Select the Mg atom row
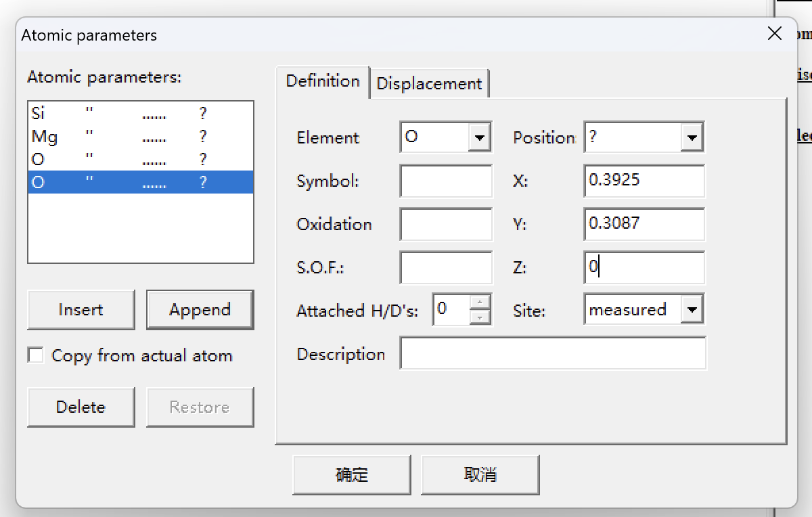Viewport: 812px width, 517px height. [x=140, y=137]
